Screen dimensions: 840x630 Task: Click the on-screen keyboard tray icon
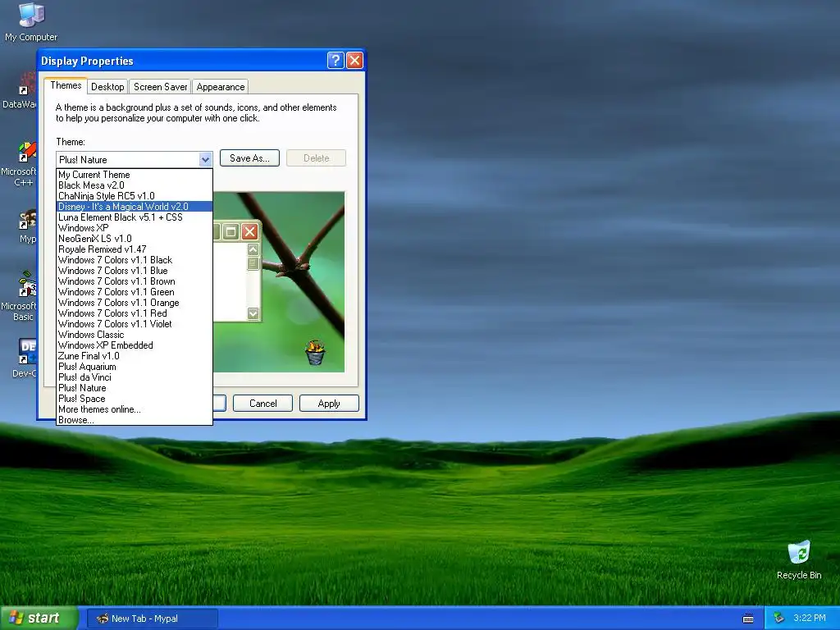[748, 619]
